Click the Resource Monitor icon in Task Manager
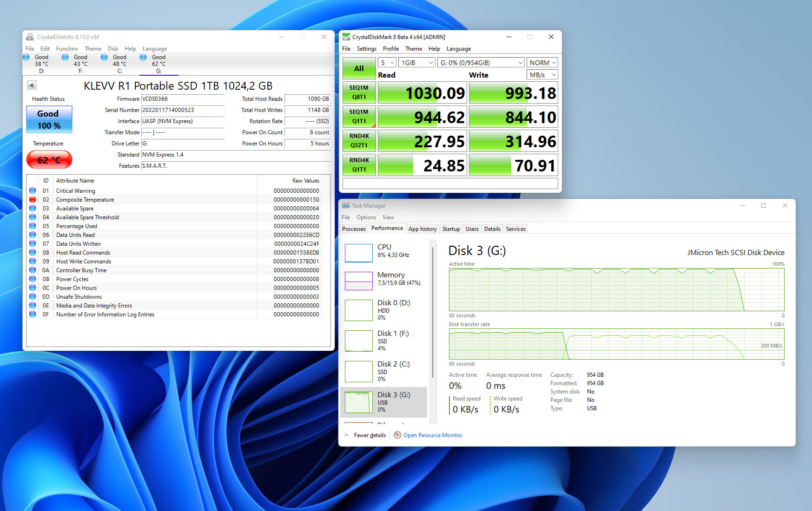Image resolution: width=812 pixels, height=511 pixels. pyautogui.click(x=397, y=435)
